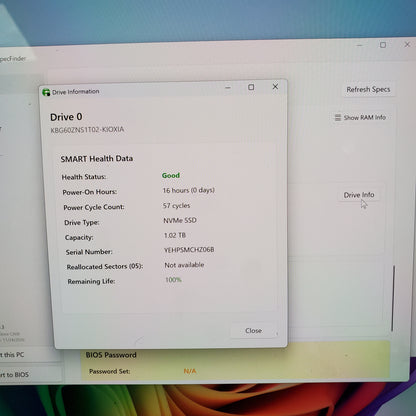416x416 pixels.
Task: Click the 'Not available' reallocated sectors value
Action: point(184,265)
